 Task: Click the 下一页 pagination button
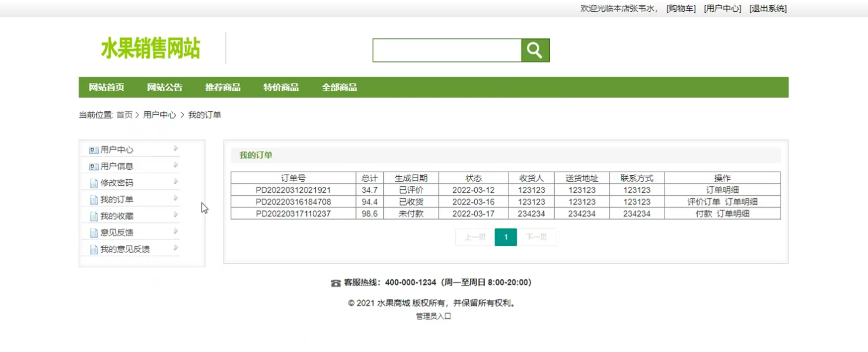point(537,237)
